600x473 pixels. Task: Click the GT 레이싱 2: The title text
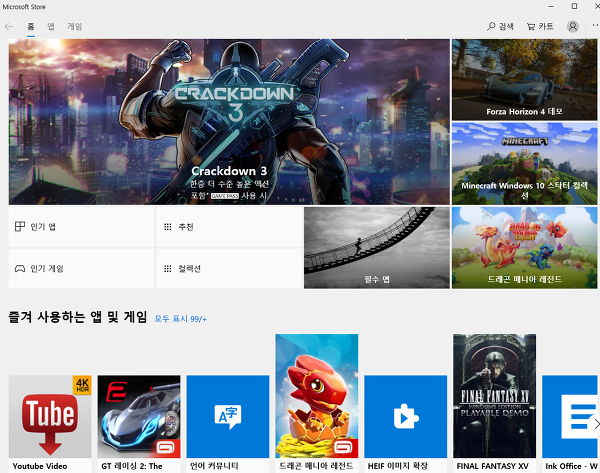132,466
